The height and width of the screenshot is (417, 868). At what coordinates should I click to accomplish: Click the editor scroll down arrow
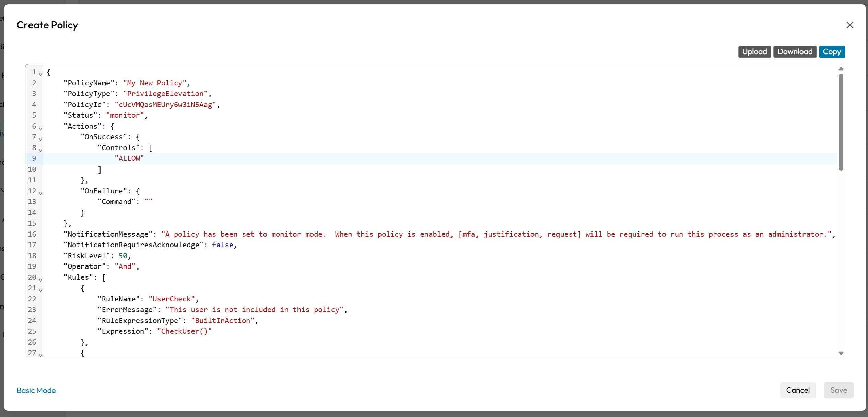pos(841,353)
